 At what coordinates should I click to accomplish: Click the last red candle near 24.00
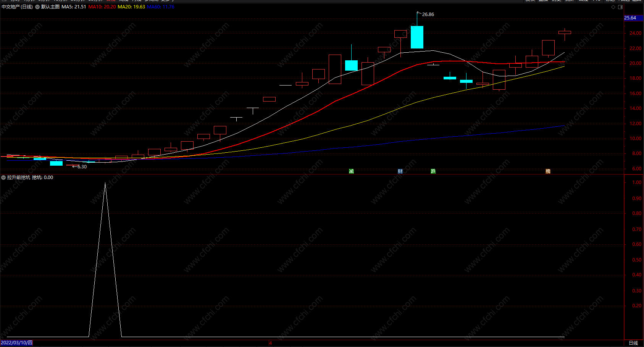[565, 32]
